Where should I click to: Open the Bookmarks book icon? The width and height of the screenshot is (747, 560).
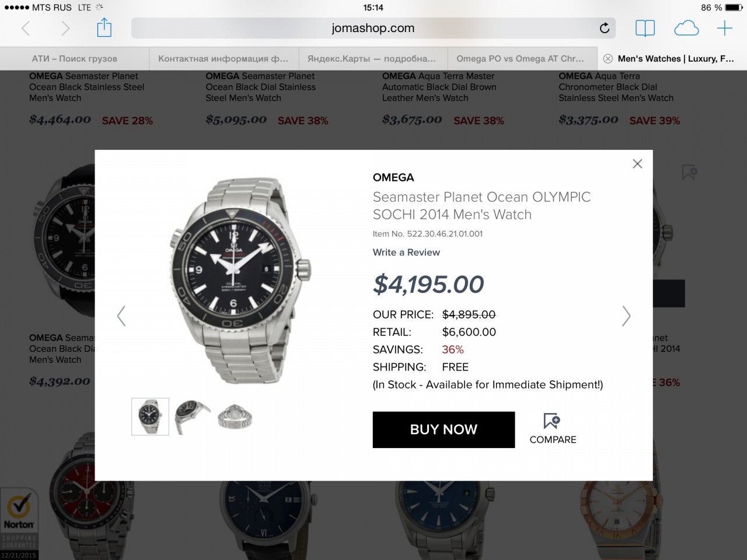click(645, 28)
